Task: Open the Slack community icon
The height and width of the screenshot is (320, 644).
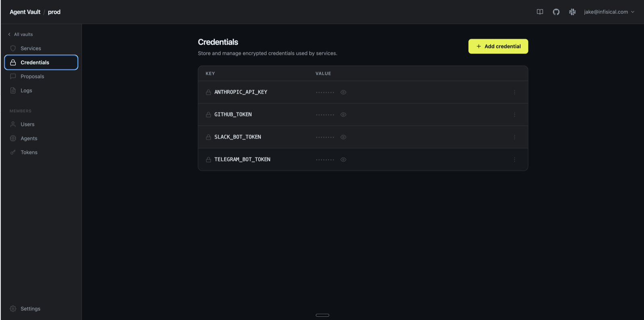Action: (572, 12)
